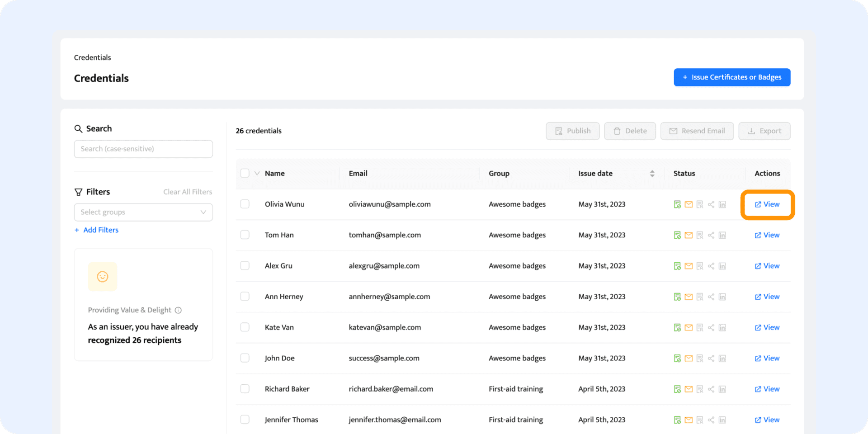Click the orange email status icon for Richard Baker
The width and height of the screenshot is (868, 434).
688,389
